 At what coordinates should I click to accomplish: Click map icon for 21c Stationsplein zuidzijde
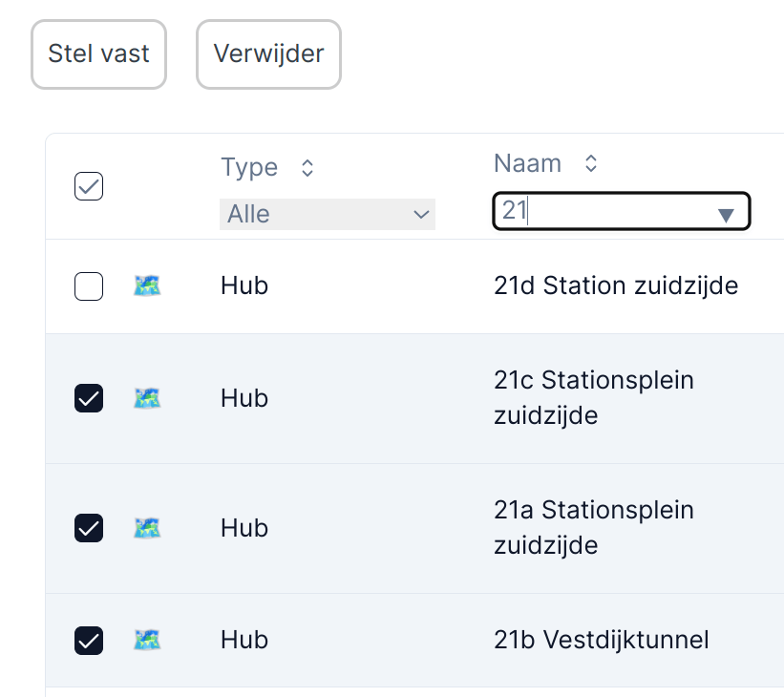pyautogui.click(x=147, y=397)
